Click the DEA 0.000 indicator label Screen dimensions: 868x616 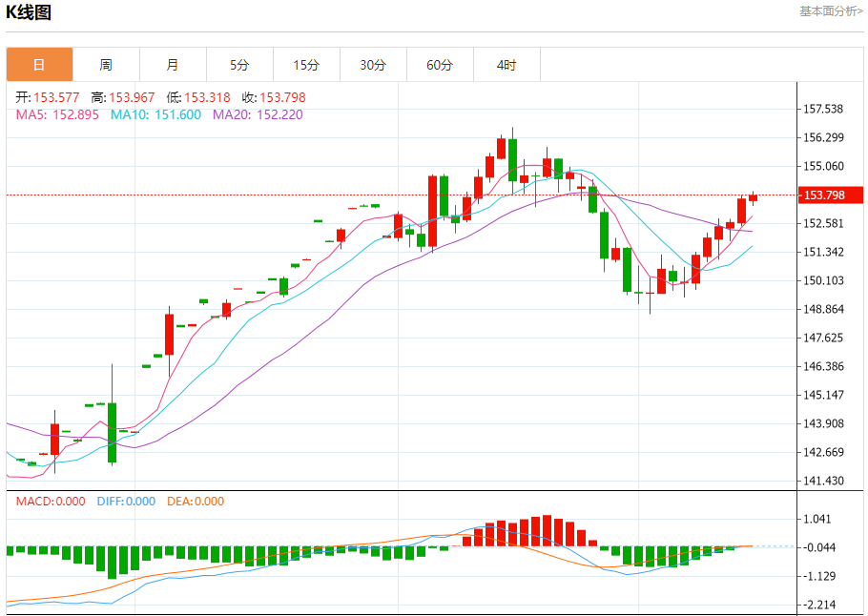click(196, 502)
